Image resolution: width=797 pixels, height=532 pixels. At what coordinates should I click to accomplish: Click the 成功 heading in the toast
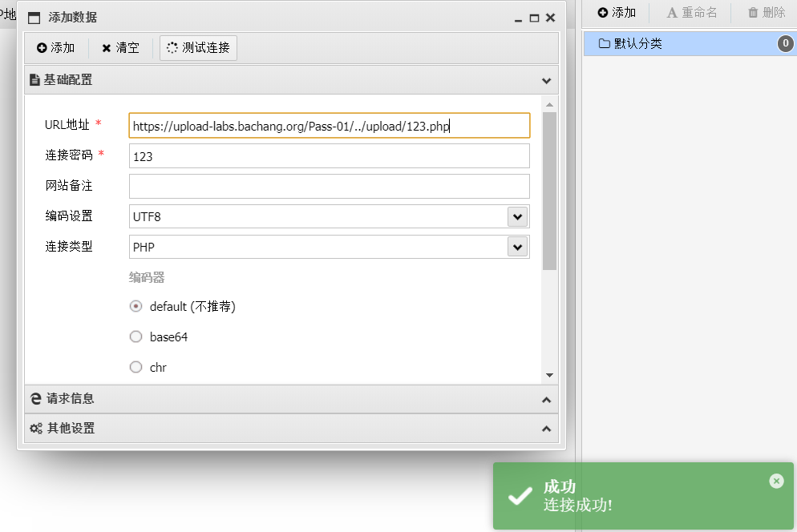tap(560, 487)
